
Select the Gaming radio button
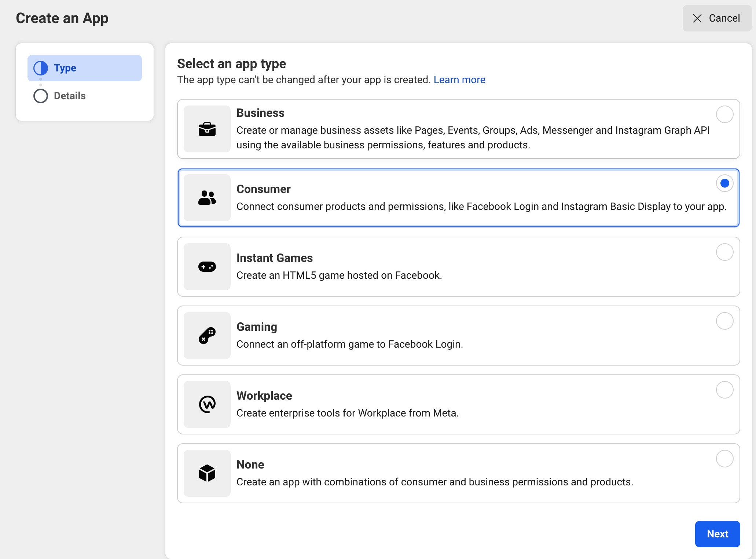pyautogui.click(x=724, y=321)
